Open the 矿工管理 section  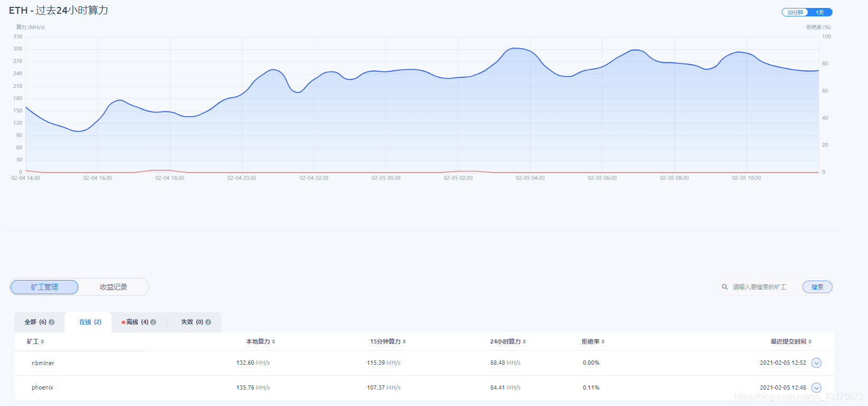tap(44, 287)
